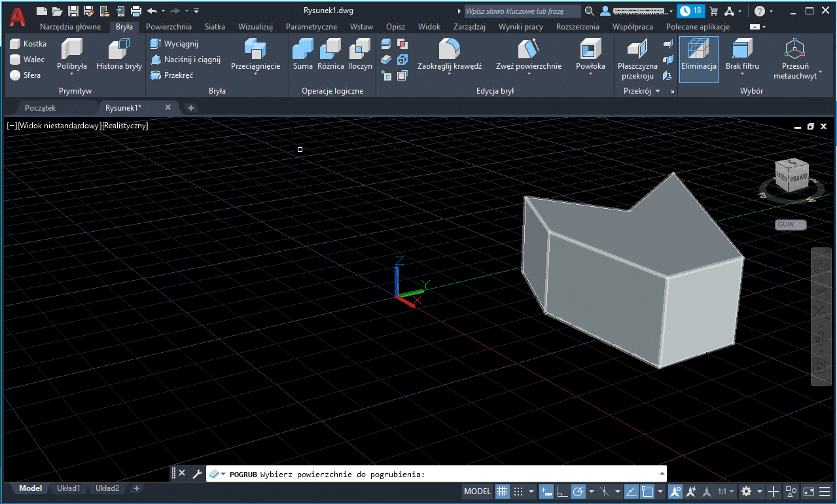Toggle ortho mode in status bar

[562, 491]
